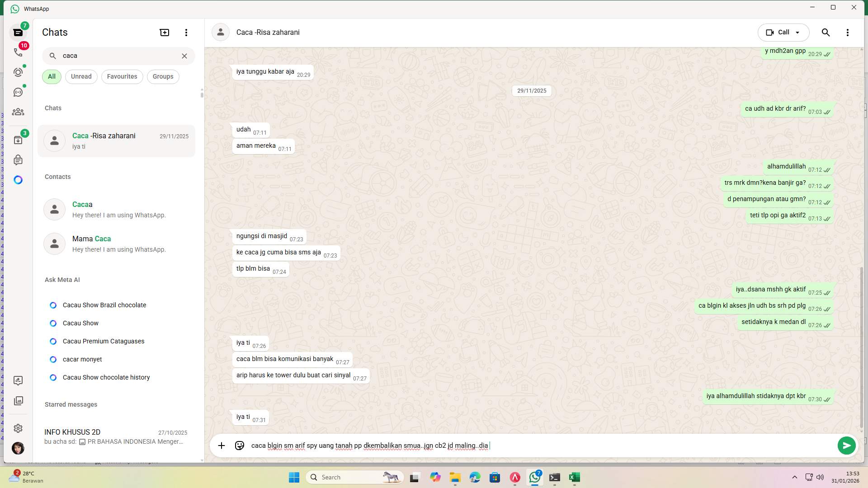
Task: Enable the Groups filter
Action: click(x=163, y=76)
